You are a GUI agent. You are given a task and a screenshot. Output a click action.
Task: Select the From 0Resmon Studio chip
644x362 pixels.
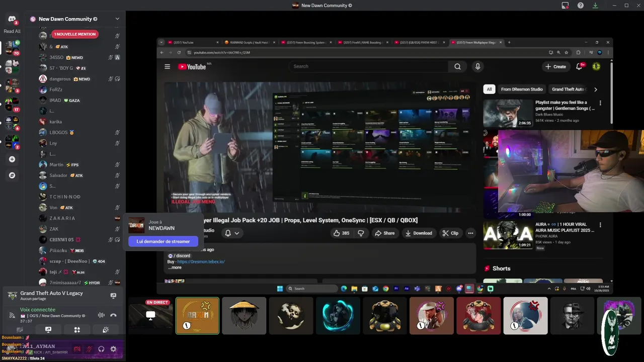[522, 89]
